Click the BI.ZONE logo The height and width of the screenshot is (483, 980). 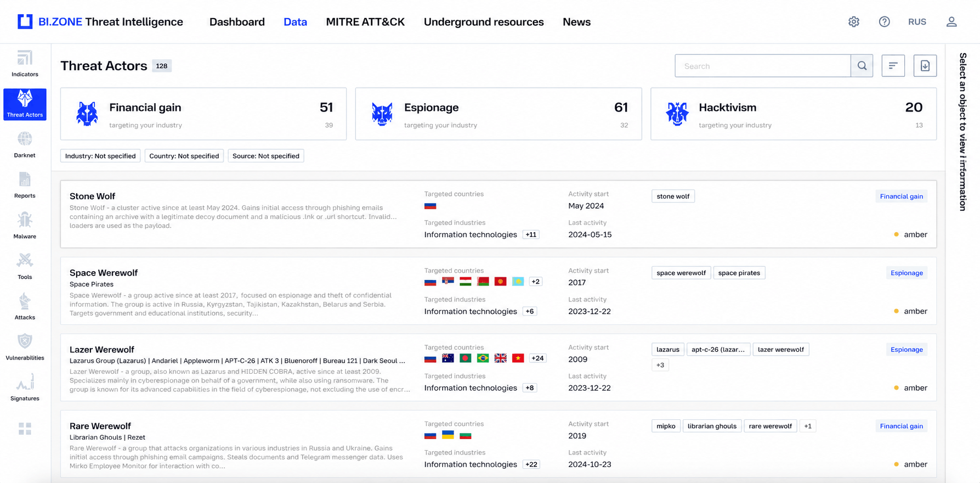pyautogui.click(x=100, y=22)
